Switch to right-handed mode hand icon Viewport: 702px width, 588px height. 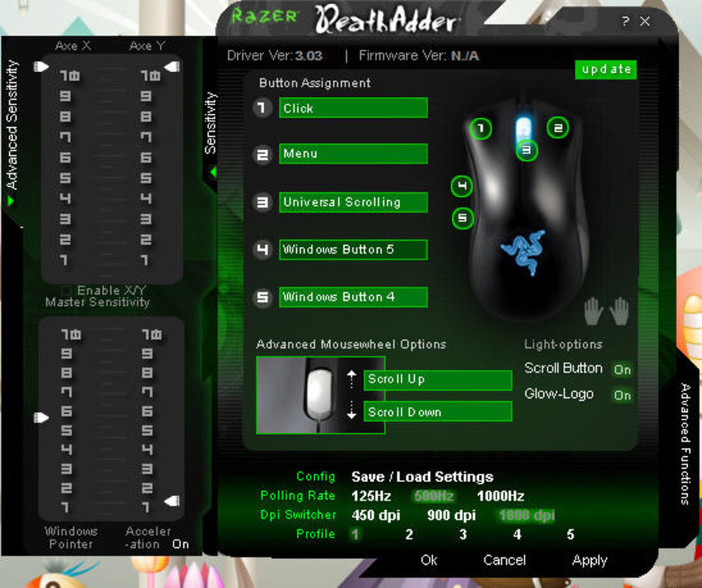click(620, 311)
